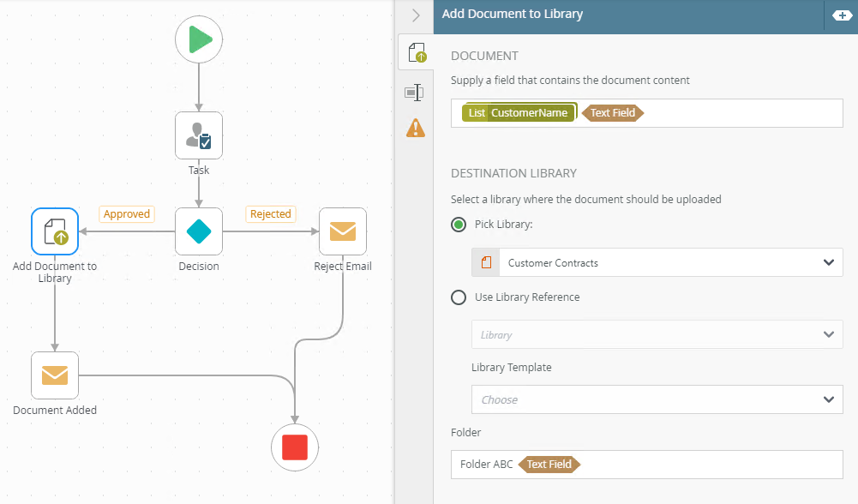
Task: Switch to the document upload settings tab
Action: [417, 53]
